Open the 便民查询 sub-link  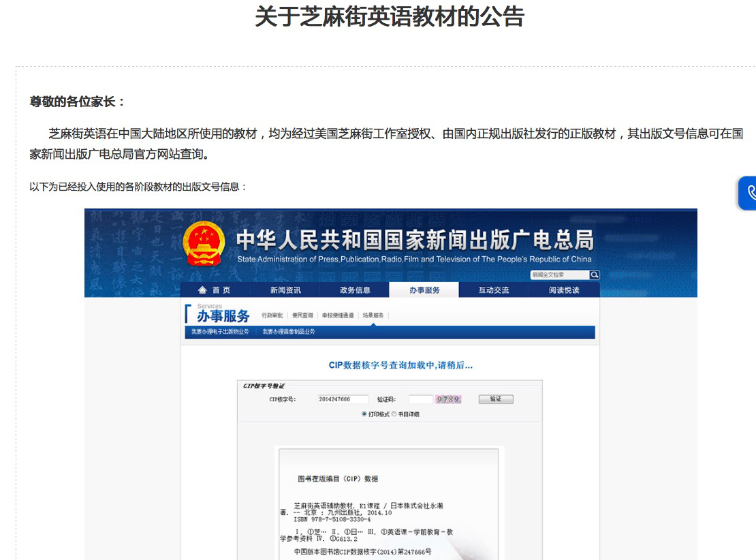[x=302, y=315]
